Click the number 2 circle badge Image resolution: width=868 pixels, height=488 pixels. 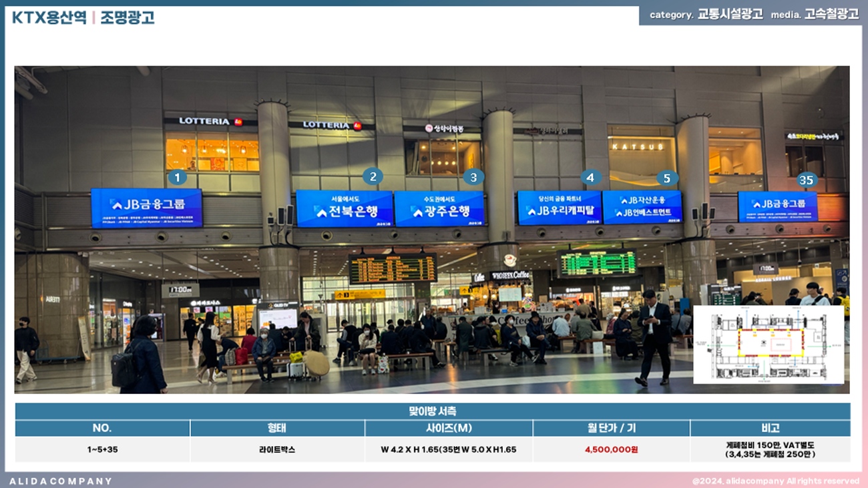click(373, 176)
